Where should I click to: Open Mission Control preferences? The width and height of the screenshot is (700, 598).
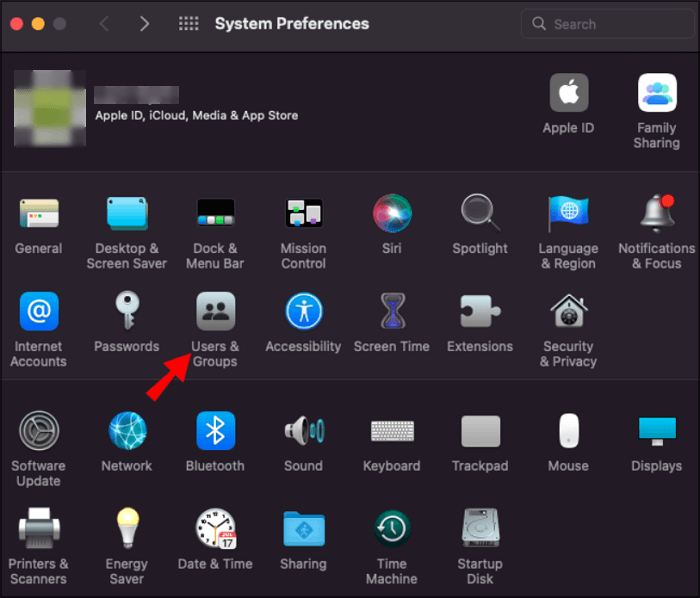pos(303,214)
